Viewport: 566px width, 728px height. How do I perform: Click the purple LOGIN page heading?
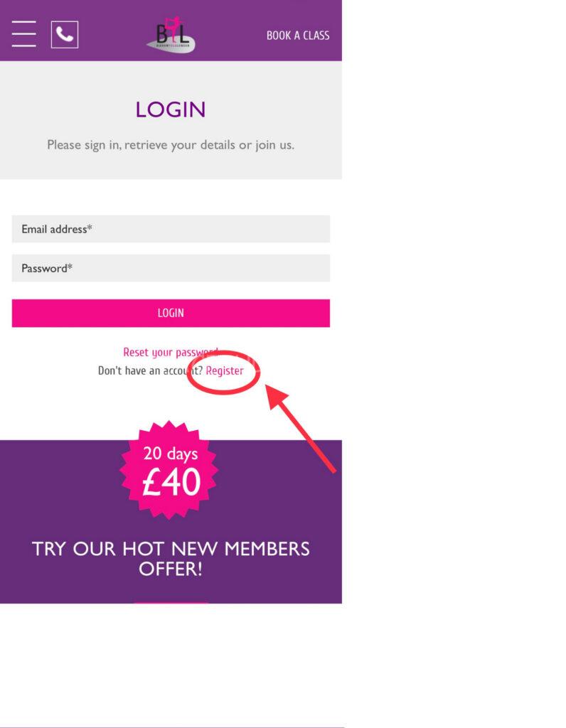(x=171, y=109)
